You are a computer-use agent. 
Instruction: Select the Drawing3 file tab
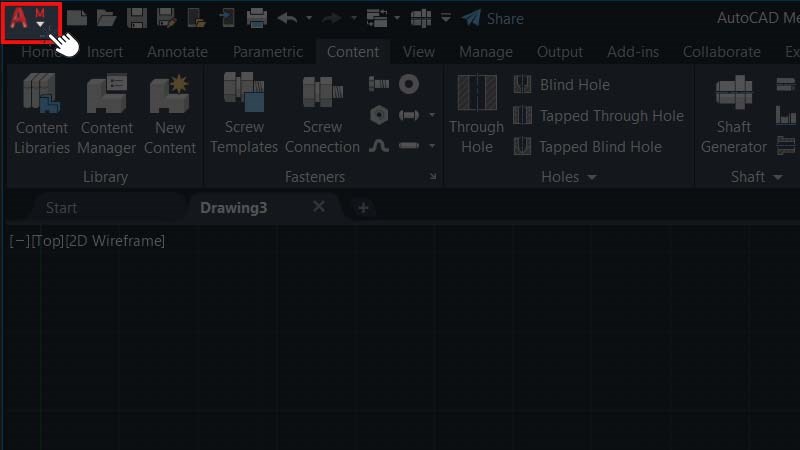(x=234, y=208)
